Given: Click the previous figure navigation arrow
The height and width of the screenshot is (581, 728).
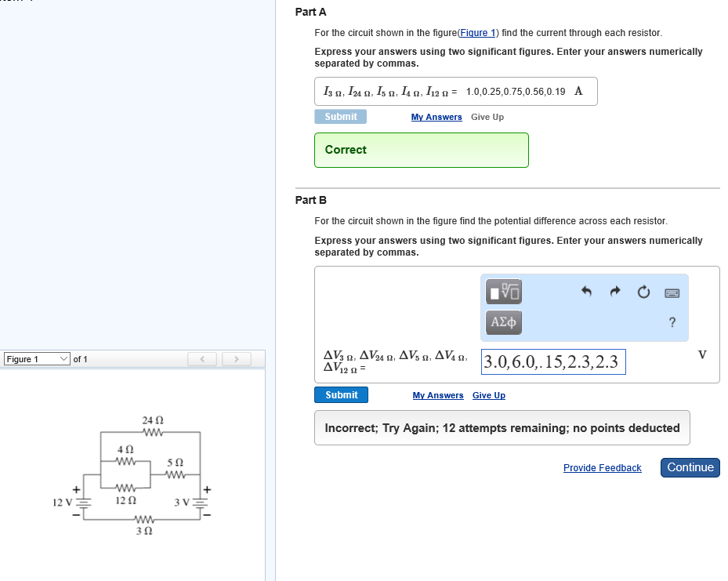Looking at the screenshot, I should 202,358.
